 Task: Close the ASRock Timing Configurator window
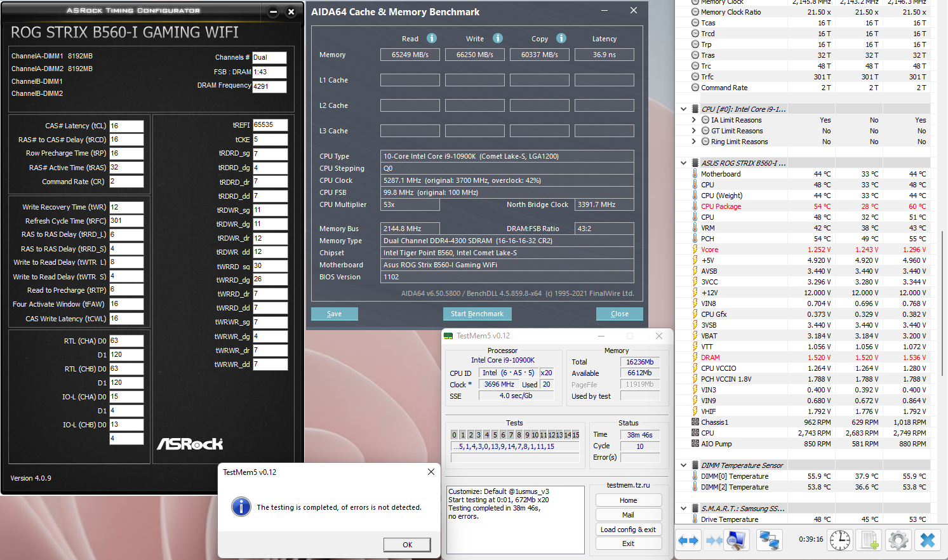(x=291, y=11)
